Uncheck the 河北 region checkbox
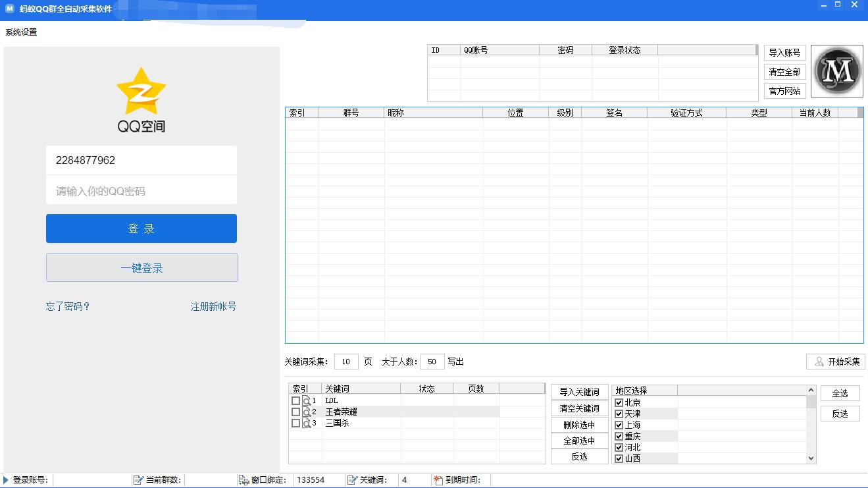Screen dimensions: 868x488 click(x=619, y=447)
